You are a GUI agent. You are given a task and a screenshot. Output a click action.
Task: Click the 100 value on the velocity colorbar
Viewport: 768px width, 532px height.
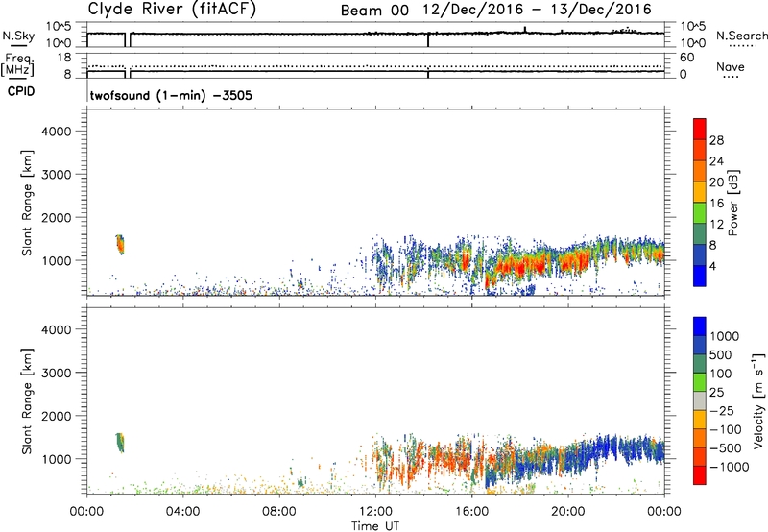coord(721,374)
